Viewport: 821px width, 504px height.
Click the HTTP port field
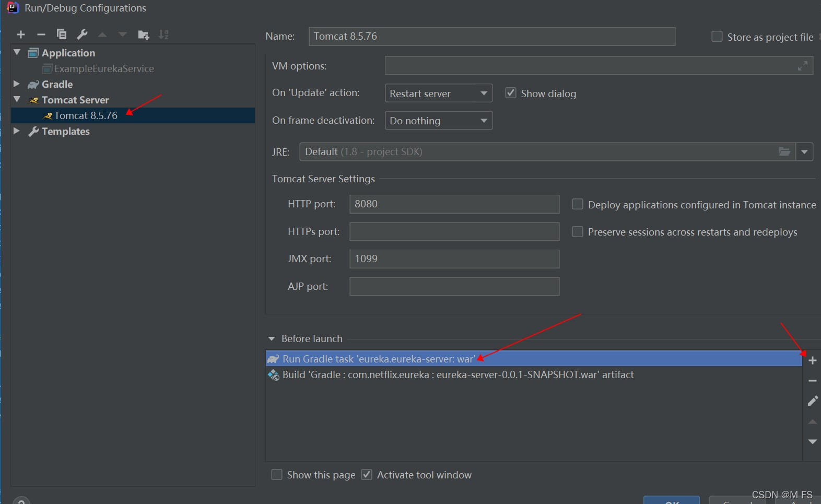click(x=454, y=204)
